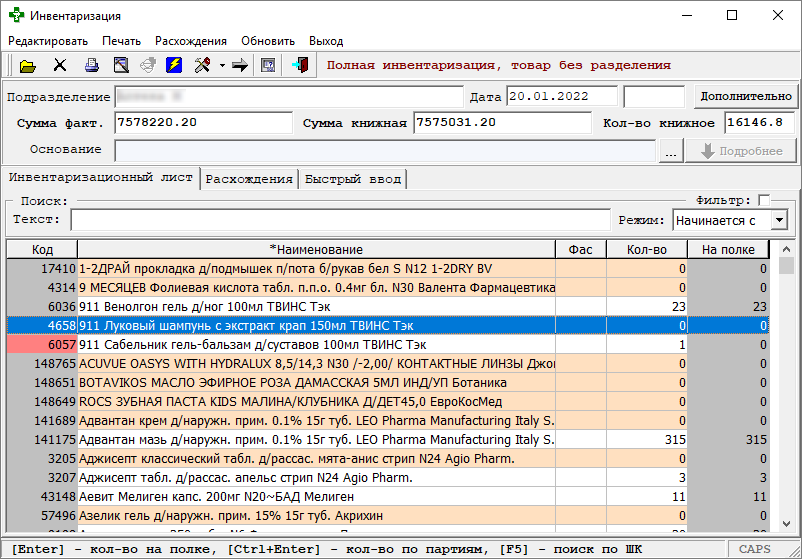The height and width of the screenshot is (559, 802).
Task: Click the crossed tools settings icon
Action: [x=203, y=65]
